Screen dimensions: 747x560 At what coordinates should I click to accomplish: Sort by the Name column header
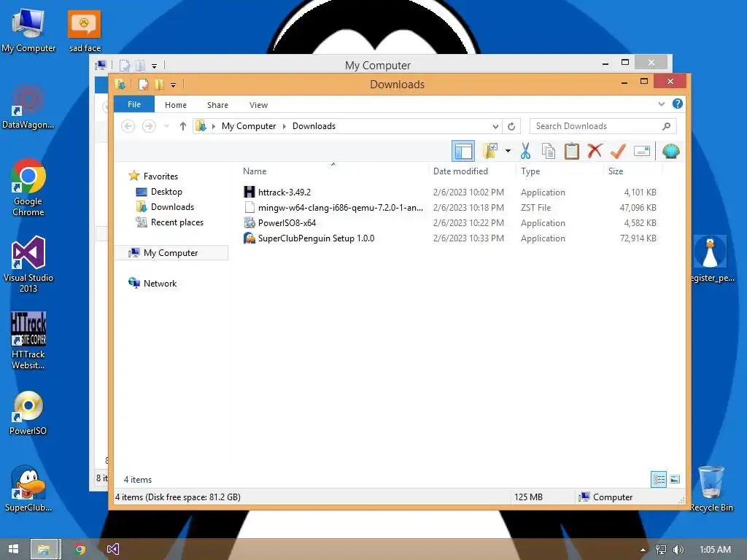[x=255, y=171]
